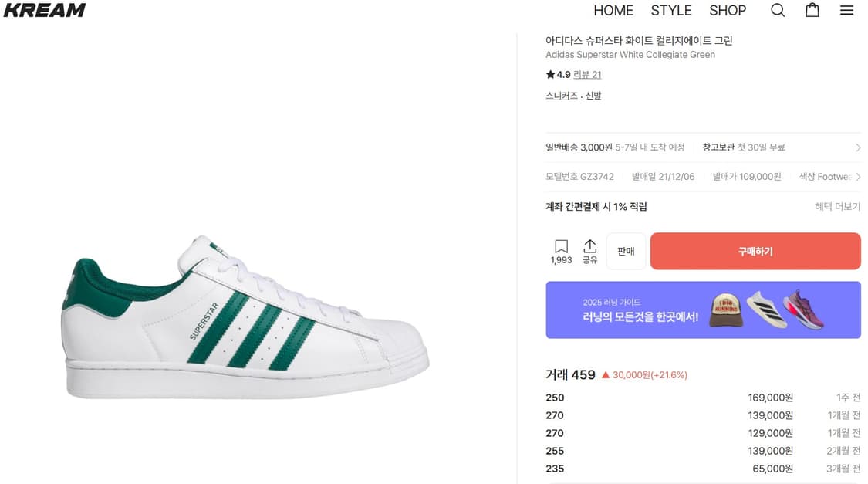Click the 판매 sell button
This screenshot has width=868, height=484.
pyautogui.click(x=625, y=251)
